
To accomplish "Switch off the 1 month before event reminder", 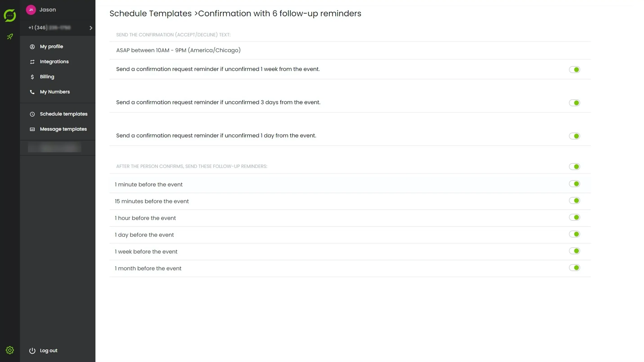I will point(574,268).
